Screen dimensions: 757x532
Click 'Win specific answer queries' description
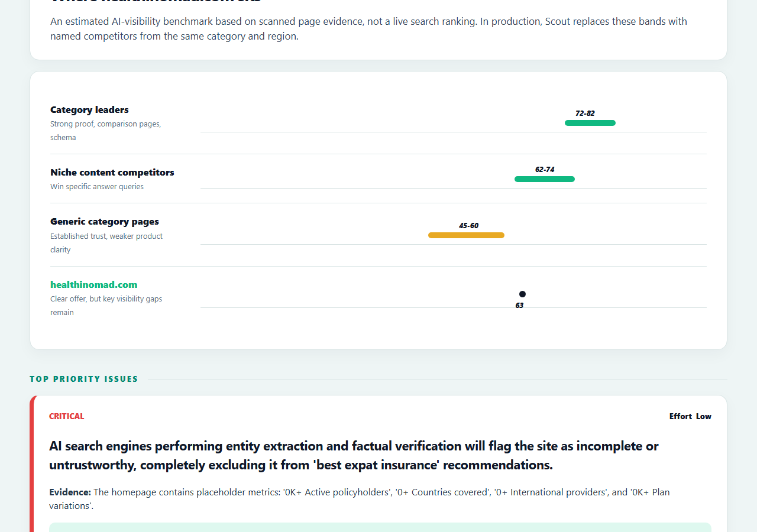pyautogui.click(x=97, y=186)
